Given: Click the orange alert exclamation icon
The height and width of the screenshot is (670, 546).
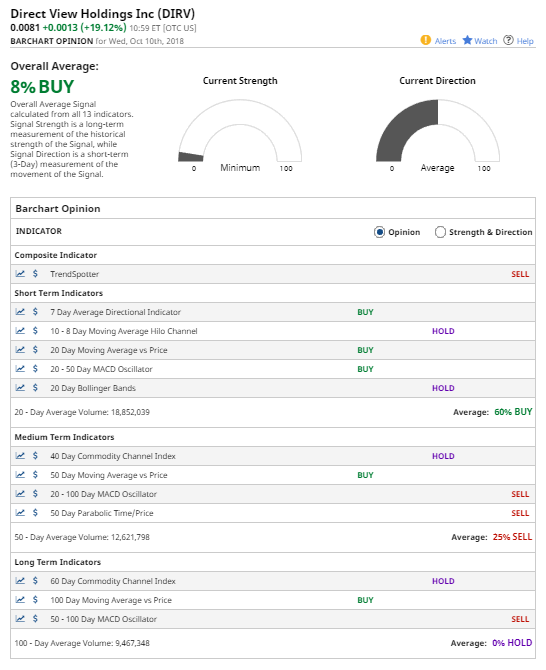Looking at the screenshot, I should coord(426,40).
